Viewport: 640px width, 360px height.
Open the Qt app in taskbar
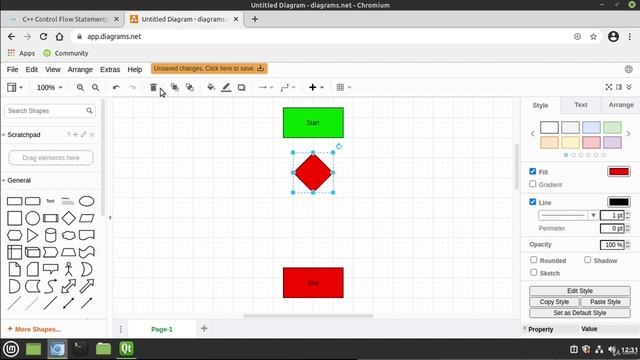(127, 349)
